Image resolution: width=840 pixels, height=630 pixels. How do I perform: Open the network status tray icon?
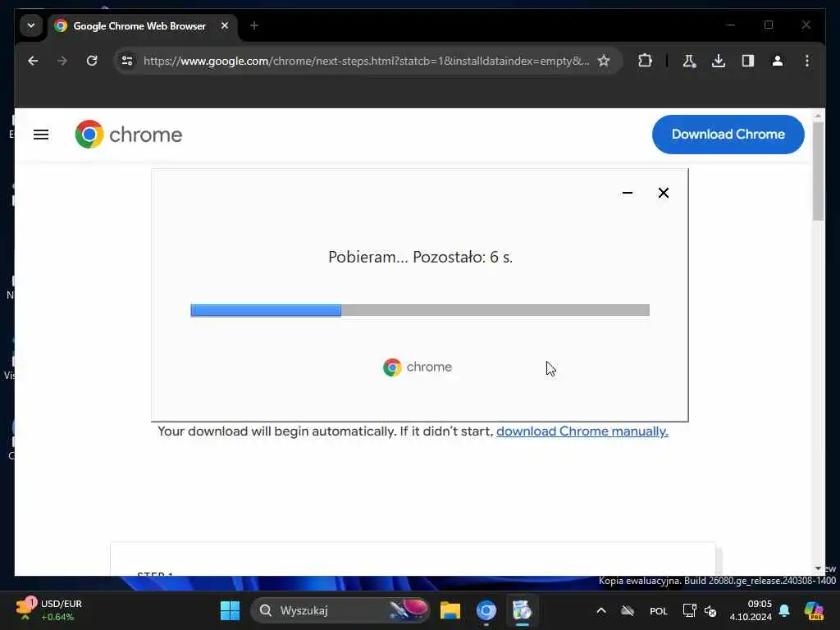click(689, 610)
